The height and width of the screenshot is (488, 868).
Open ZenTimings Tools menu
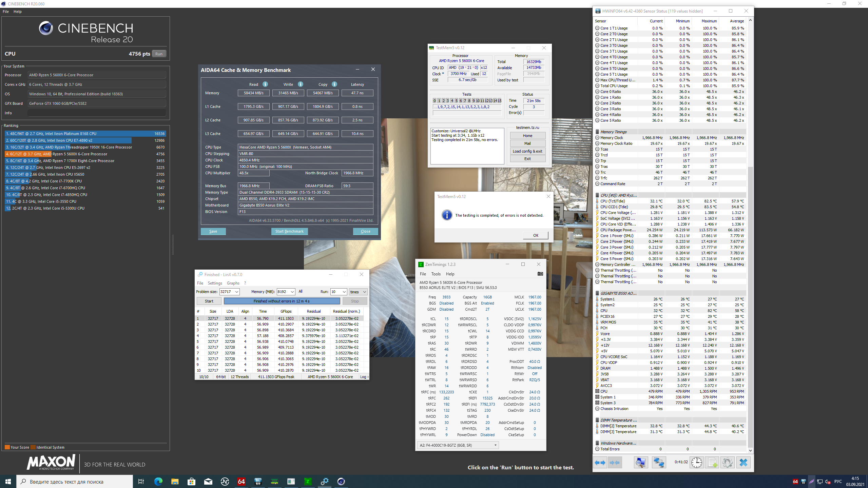pyautogui.click(x=436, y=274)
